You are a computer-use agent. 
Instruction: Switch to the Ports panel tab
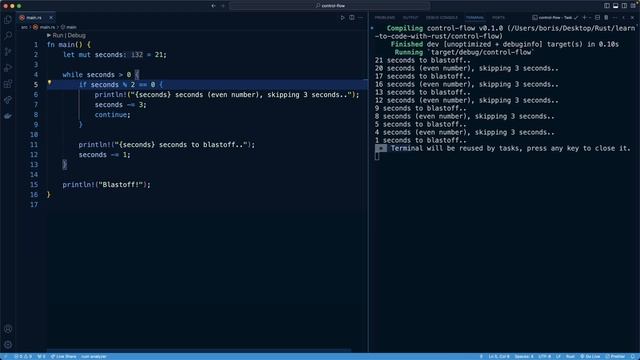point(498,18)
